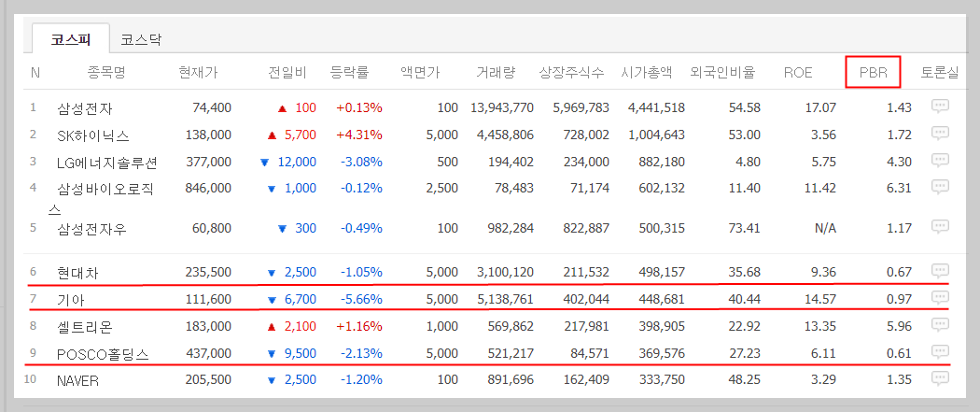Viewport: 980px width, 412px height.
Task: Click the 액면가 column header
Action: (420, 73)
